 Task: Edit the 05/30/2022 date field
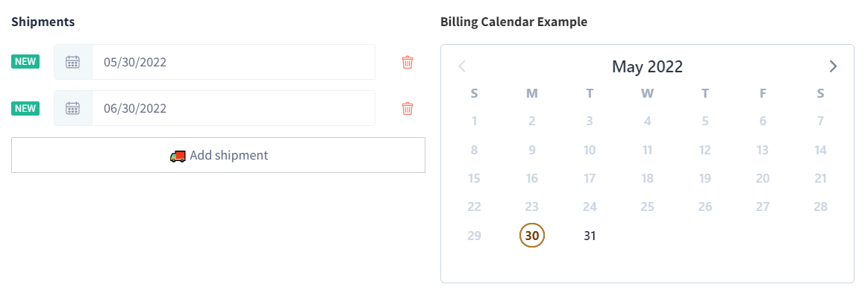pyautogui.click(x=234, y=62)
